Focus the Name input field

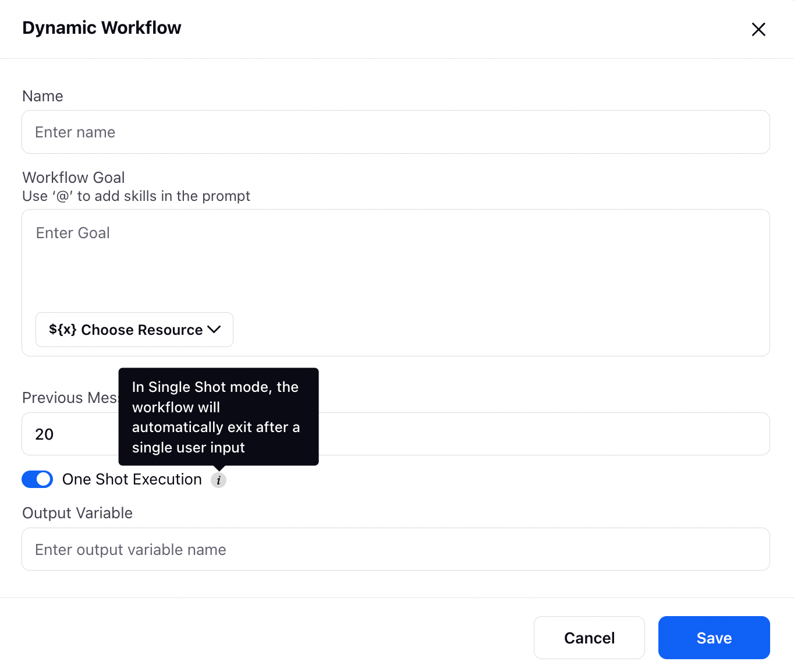click(396, 132)
